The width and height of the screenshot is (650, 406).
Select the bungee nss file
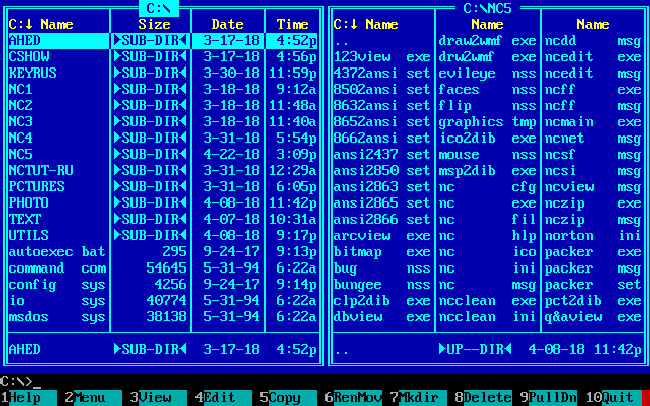click(382, 284)
